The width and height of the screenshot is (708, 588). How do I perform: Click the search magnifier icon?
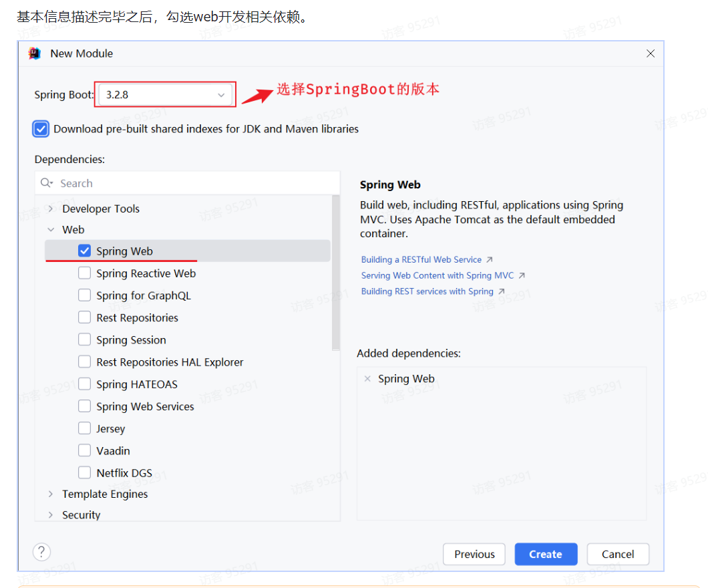[47, 182]
